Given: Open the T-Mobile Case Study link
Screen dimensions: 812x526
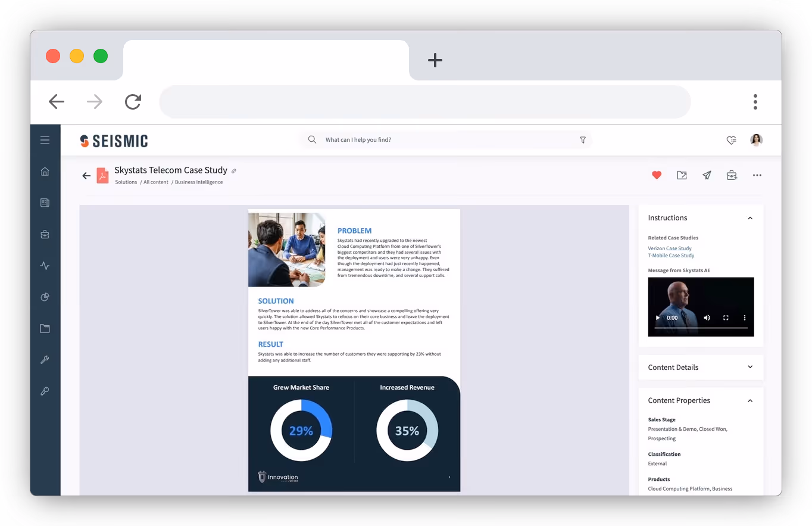Looking at the screenshot, I should (671, 256).
